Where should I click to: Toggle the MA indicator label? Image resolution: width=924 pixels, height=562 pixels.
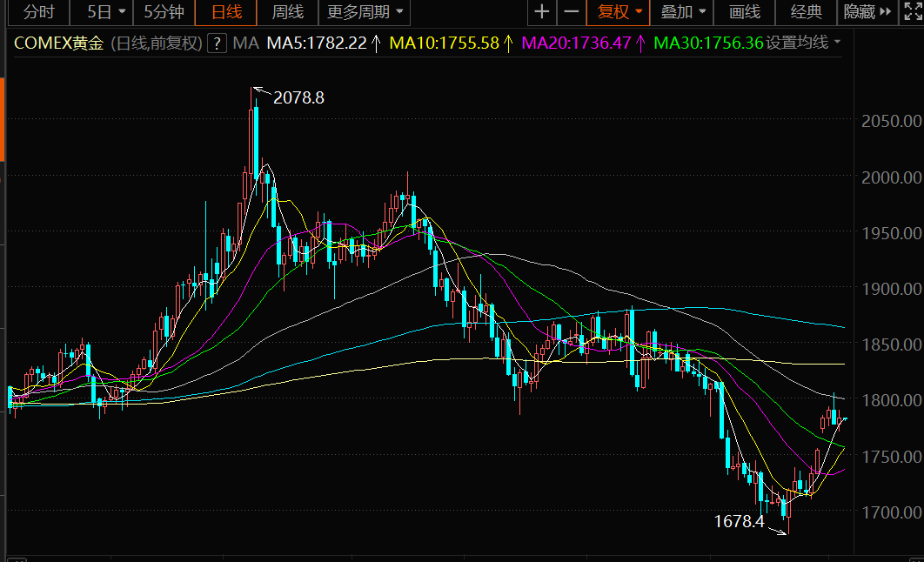(x=246, y=43)
